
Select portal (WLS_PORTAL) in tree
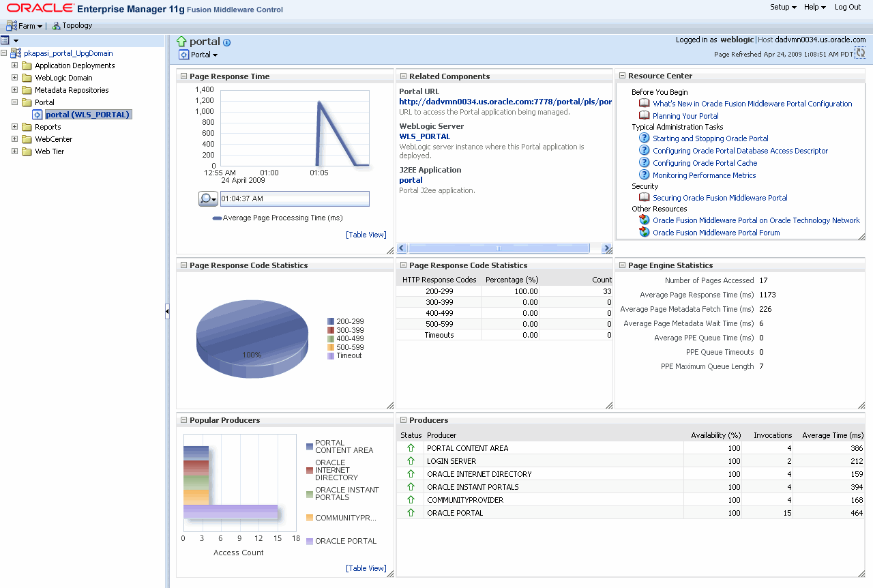[x=88, y=115]
